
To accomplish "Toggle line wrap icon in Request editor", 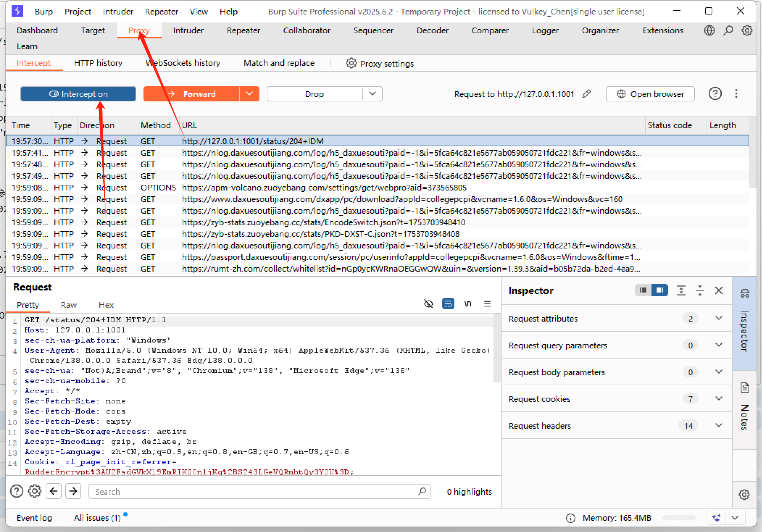I will (448, 303).
